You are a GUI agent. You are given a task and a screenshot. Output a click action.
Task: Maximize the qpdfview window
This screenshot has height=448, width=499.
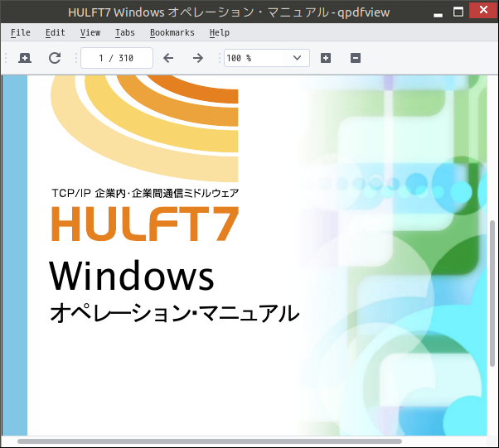[x=458, y=12]
